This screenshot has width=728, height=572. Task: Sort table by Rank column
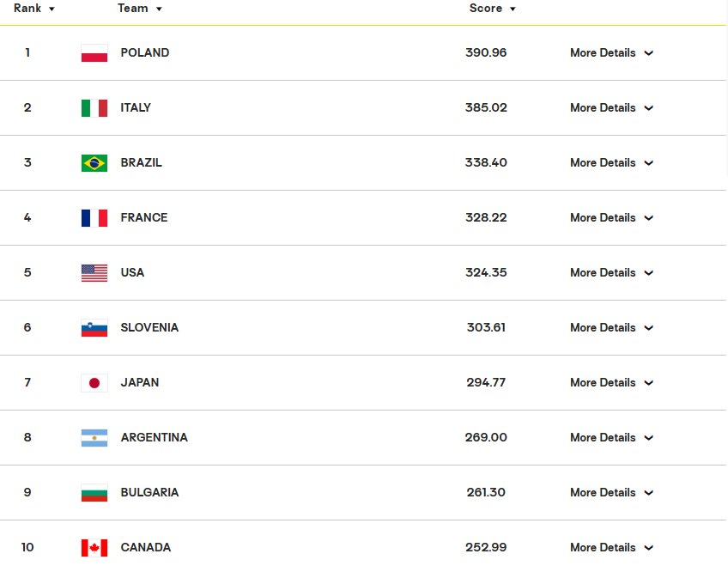(x=33, y=9)
